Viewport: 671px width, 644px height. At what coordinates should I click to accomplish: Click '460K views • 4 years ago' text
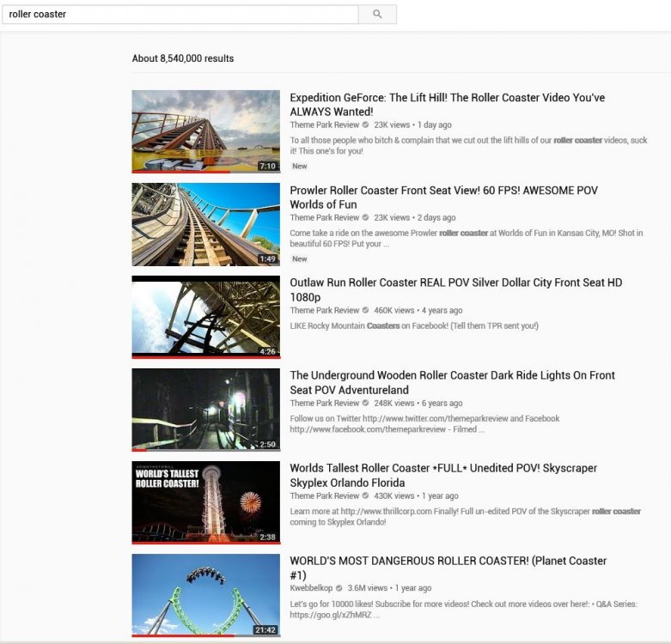418,311
